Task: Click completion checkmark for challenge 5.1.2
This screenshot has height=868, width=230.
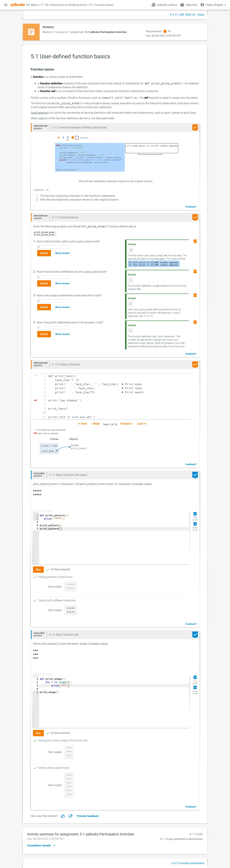Action: (195, 635)
